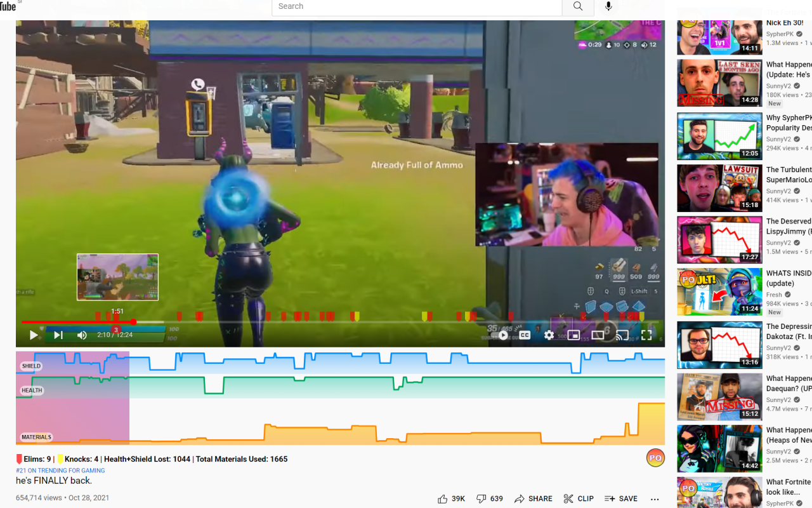Click the '654,714 views • Oct 28, 2021' text
This screenshot has height=508, width=812.
(62, 498)
